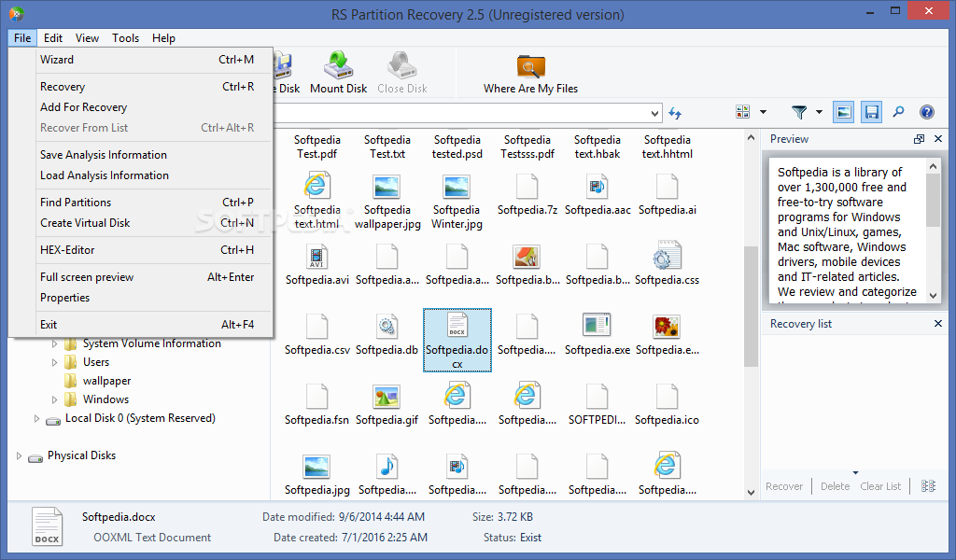Select the Softpedia.db file icon

coord(387,326)
